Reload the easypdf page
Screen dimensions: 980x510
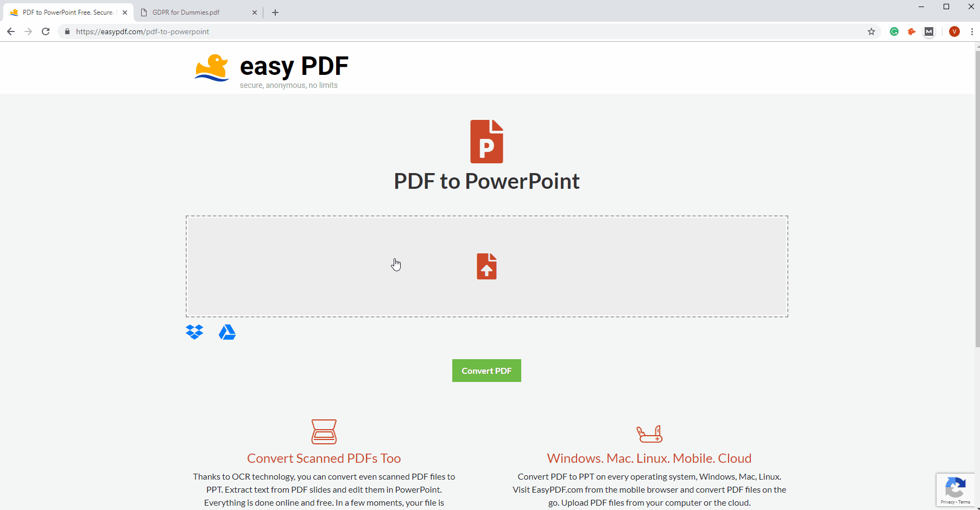(46, 31)
